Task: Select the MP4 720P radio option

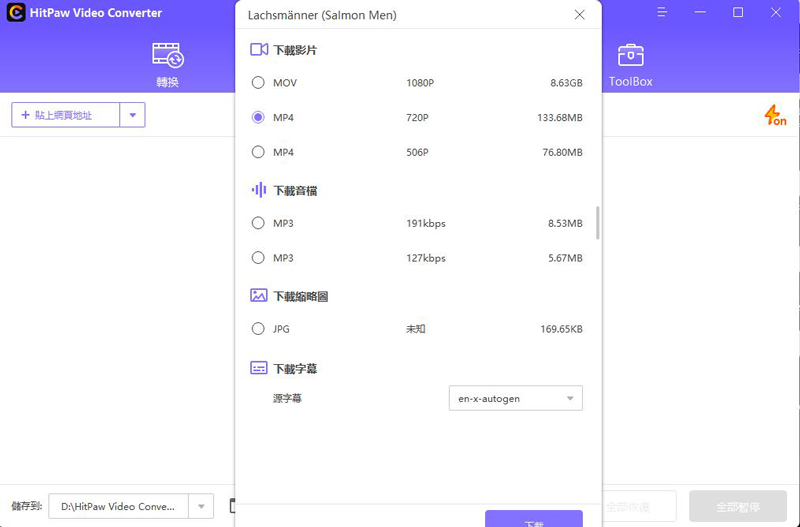Action: pyautogui.click(x=258, y=117)
